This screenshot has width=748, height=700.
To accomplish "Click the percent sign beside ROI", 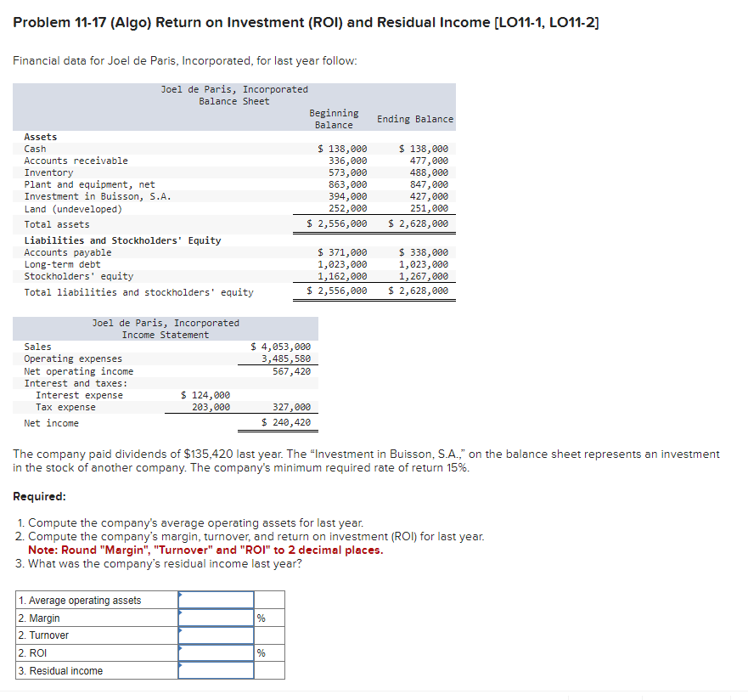I will 261,652.
